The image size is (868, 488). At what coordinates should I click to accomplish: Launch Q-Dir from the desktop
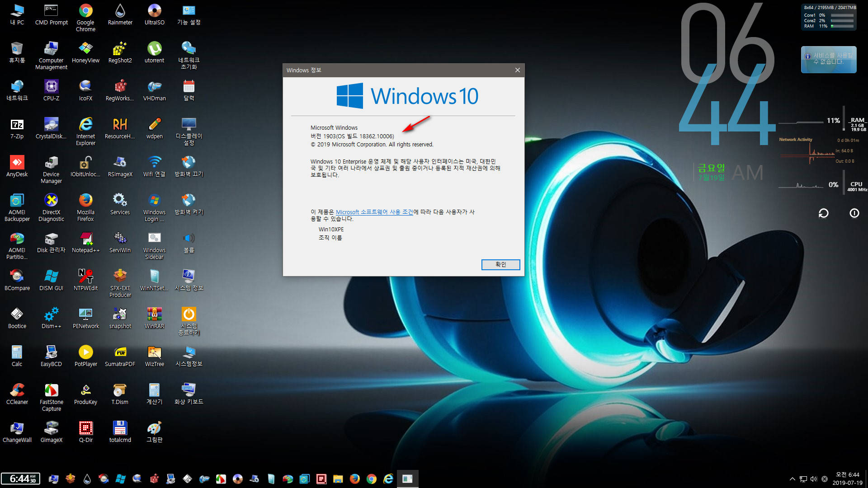pos(85,432)
